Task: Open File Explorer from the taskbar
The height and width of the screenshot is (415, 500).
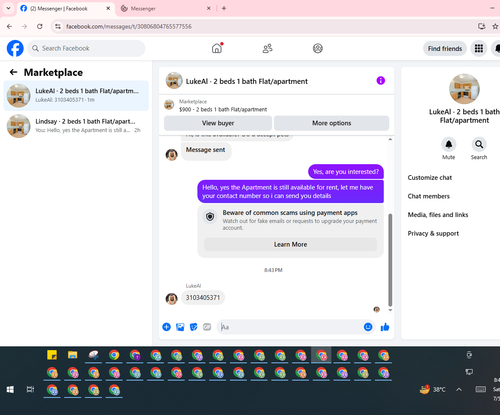Action: pyautogui.click(x=72, y=355)
